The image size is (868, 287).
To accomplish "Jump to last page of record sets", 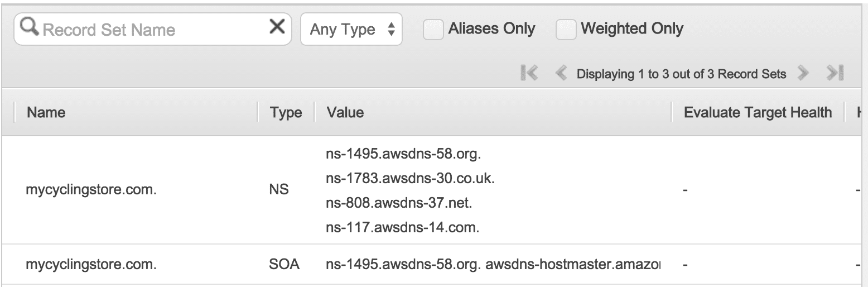I will (835, 73).
